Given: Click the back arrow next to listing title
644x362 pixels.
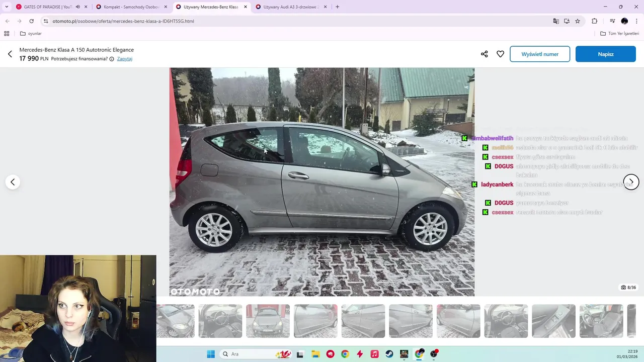Looking at the screenshot, I should click(10, 54).
